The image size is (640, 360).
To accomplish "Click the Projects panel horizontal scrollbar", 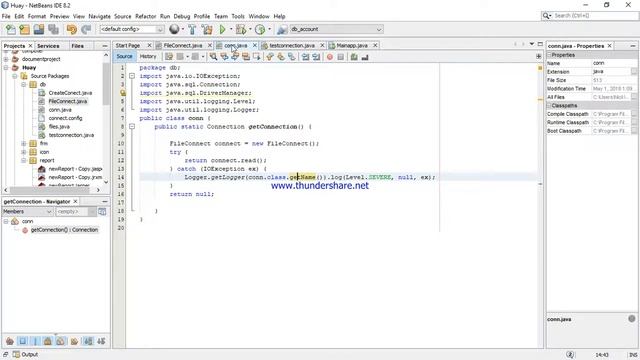I will pos(49,190).
